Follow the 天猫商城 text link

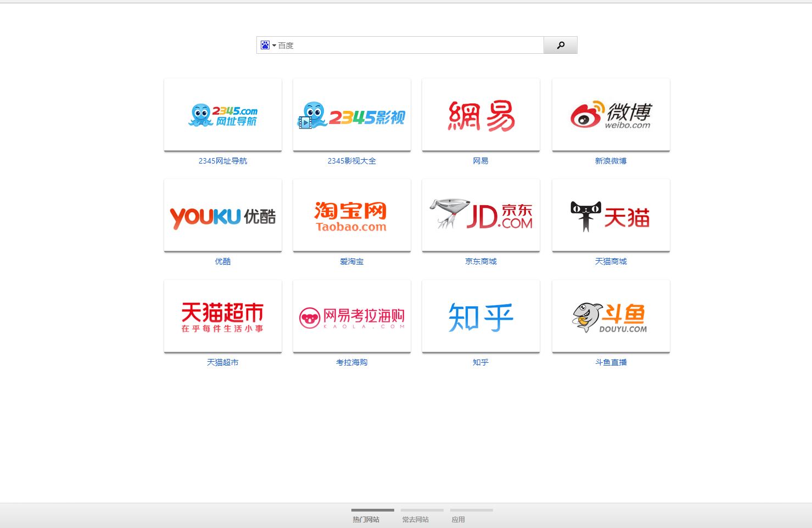[x=611, y=261]
